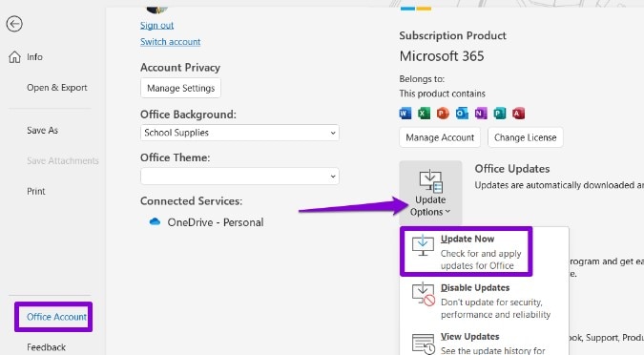The image size is (644, 355).
Task: Click the OneDrive - Personal service entry
Action: (206, 222)
